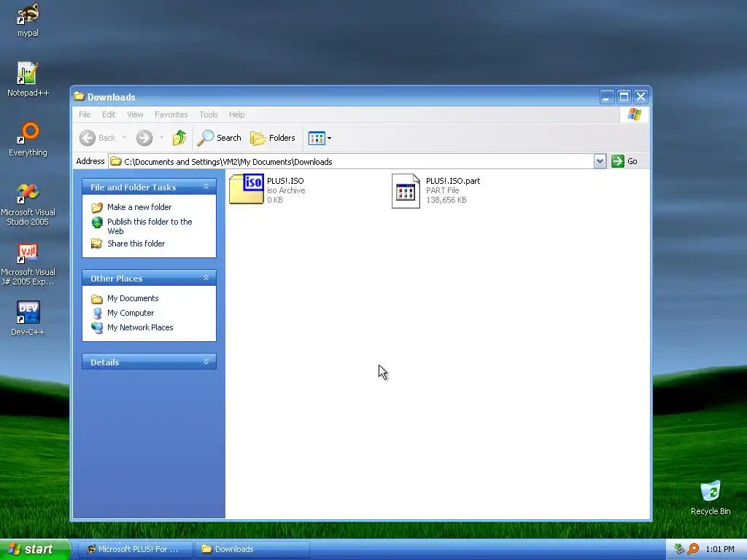
Task: Click the folder icon in Address bar
Action: click(115, 161)
